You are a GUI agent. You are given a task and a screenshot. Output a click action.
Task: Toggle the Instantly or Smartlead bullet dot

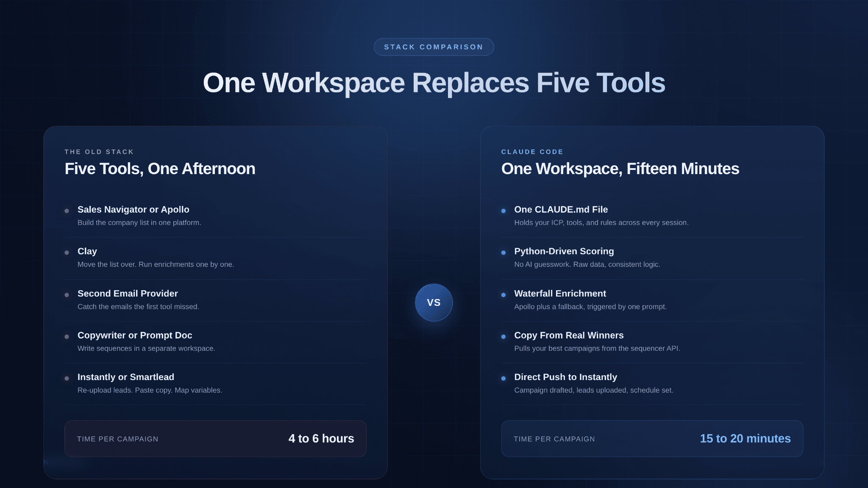click(67, 378)
